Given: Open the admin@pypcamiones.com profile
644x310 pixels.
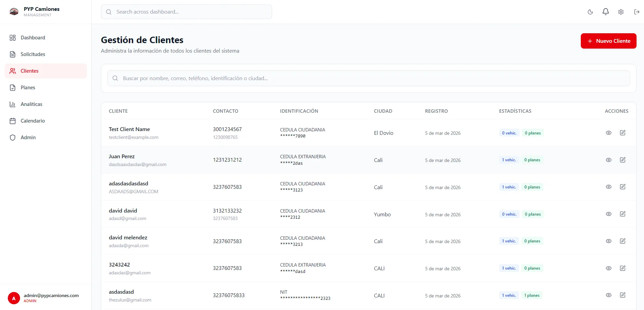Looking at the screenshot, I should pyautogui.click(x=46, y=297).
